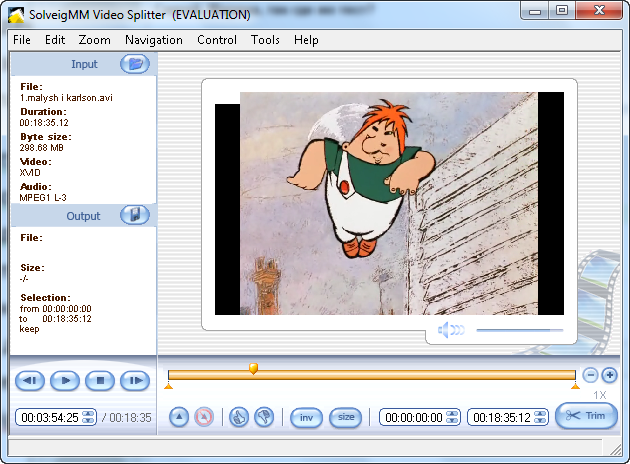Image resolution: width=630 pixels, height=464 pixels.
Task: Click the inv invert selection button
Action: pos(306,418)
